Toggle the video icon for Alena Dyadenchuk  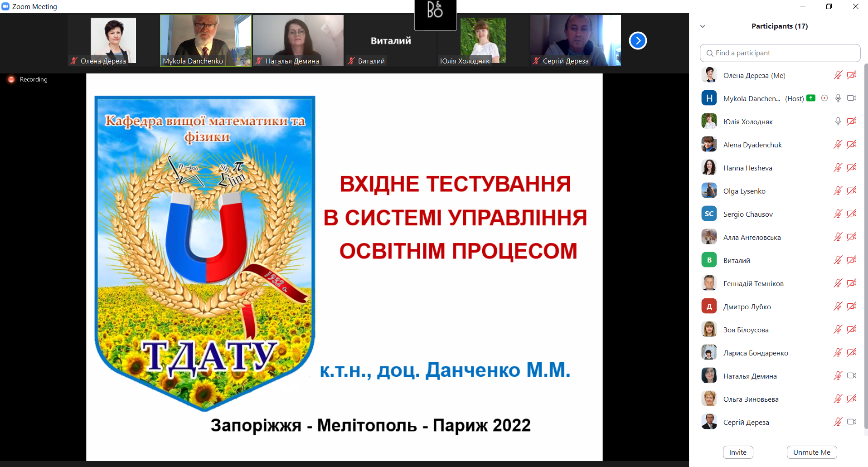[852, 145]
